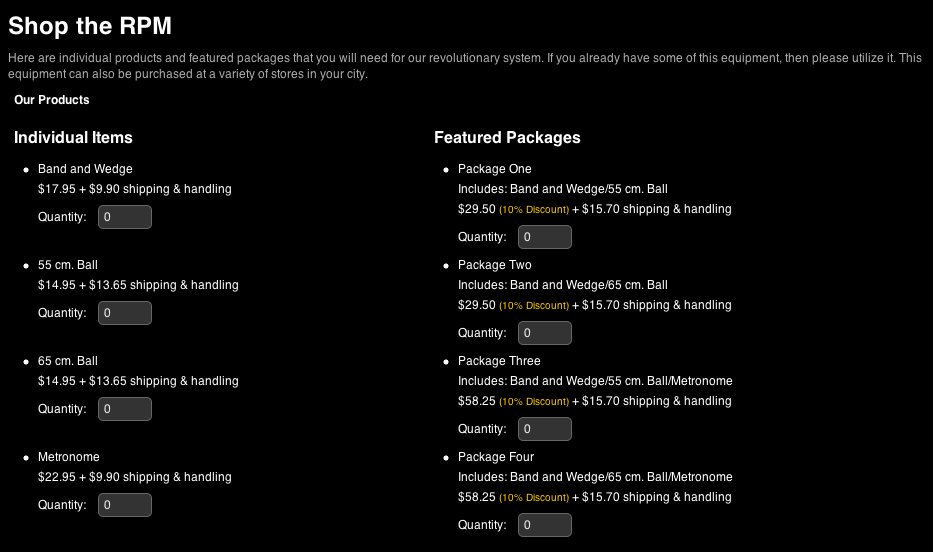The image size is (933, 552).
Task: Click the Metronome product name
Action: [69, 457]
